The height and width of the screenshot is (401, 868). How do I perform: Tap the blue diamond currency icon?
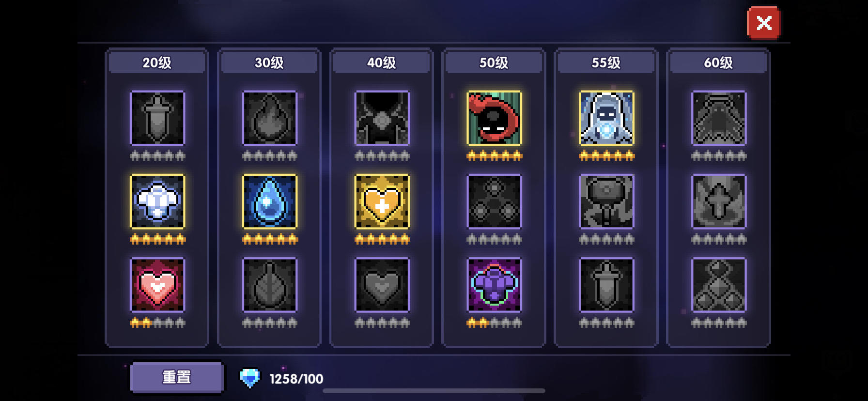[250, 378]
